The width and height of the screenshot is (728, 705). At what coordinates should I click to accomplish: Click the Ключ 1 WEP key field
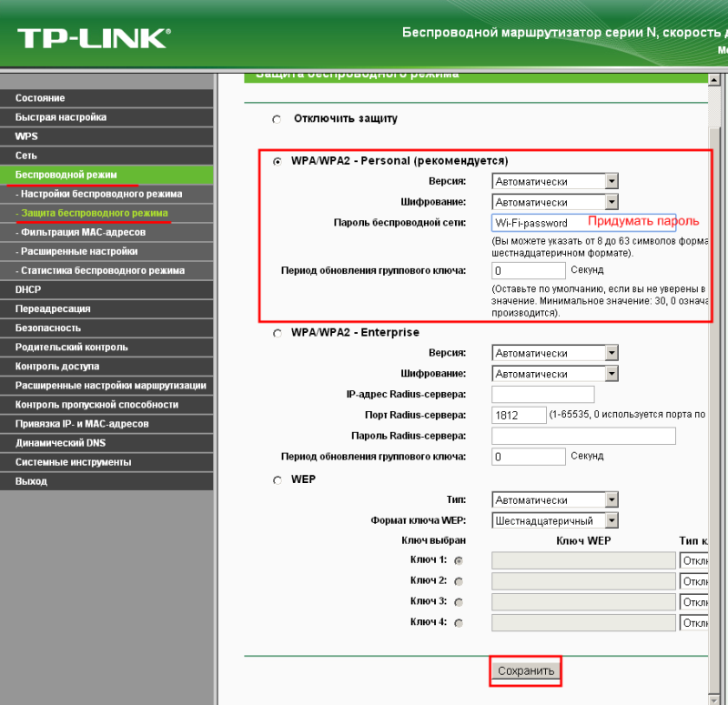[x=583, y=560]
